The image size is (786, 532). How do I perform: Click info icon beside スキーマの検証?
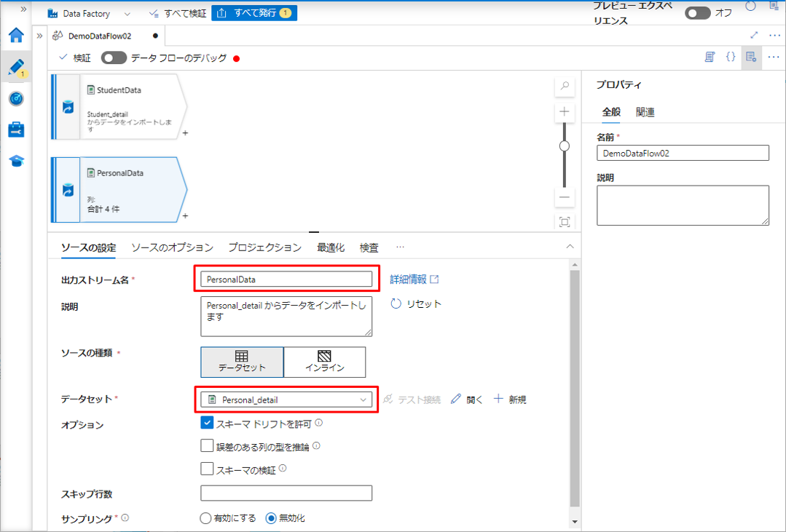click(283, 468)
